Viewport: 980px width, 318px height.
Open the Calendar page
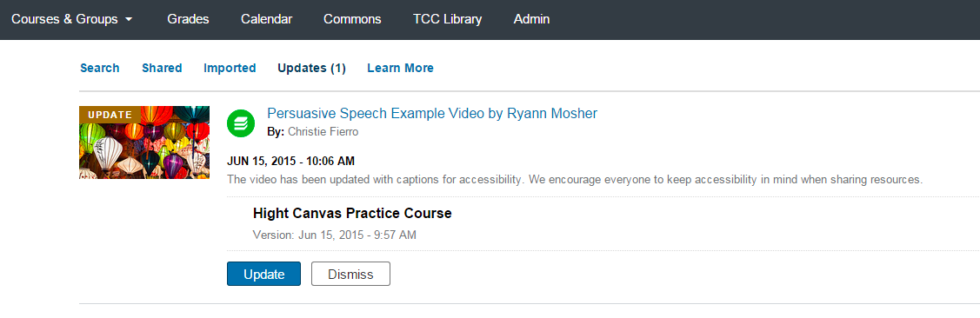(266, 19)
